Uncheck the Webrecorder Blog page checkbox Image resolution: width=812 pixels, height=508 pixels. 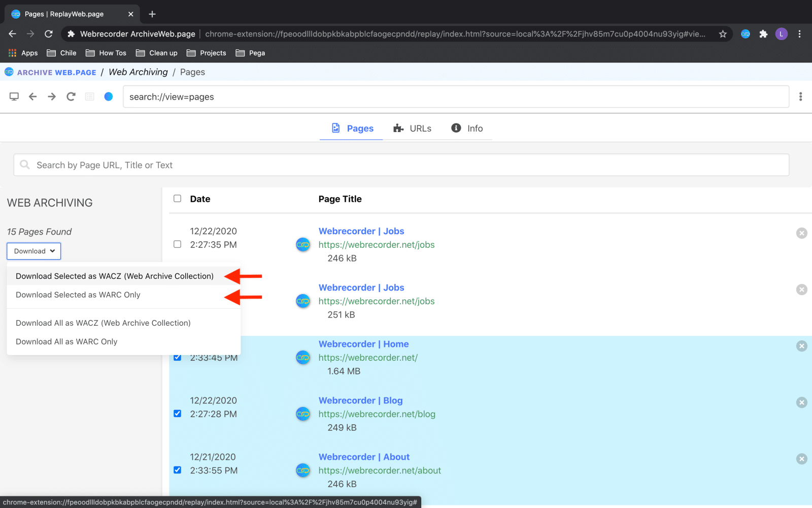177,414
